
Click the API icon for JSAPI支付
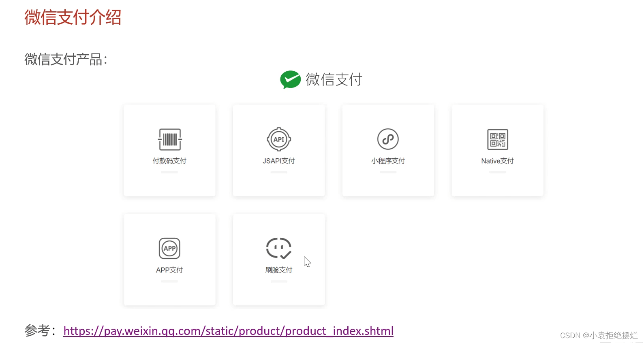279,139
